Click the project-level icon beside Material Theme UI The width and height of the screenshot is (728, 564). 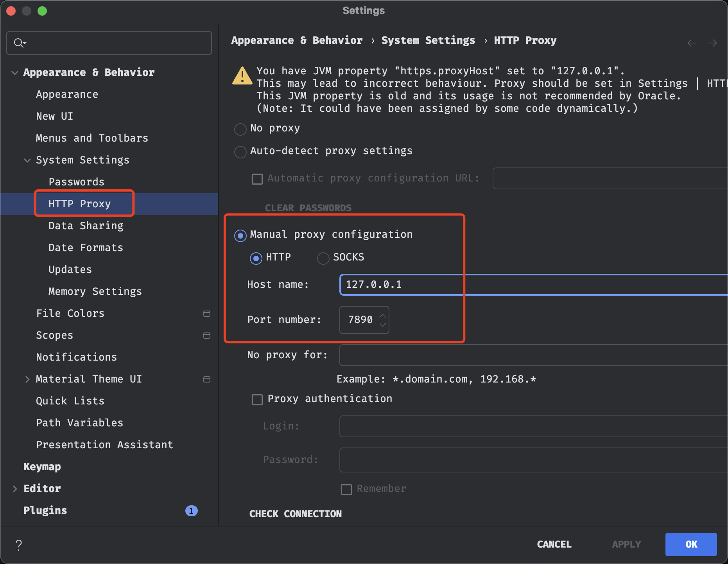[x=207, y=379]
